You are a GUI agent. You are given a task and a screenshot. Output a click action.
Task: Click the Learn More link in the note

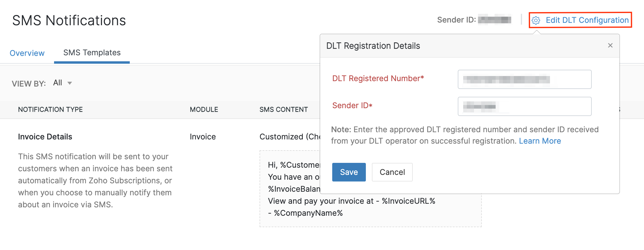pos(540,141)
